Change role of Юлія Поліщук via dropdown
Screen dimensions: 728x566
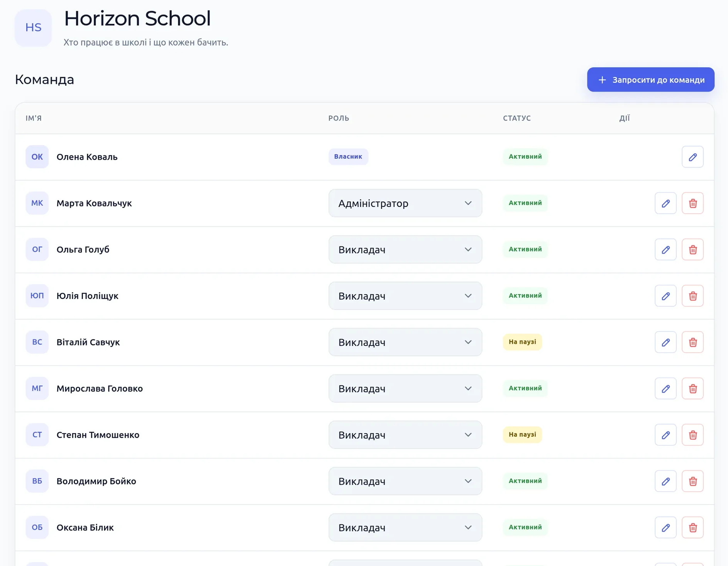tap(405, 296)
